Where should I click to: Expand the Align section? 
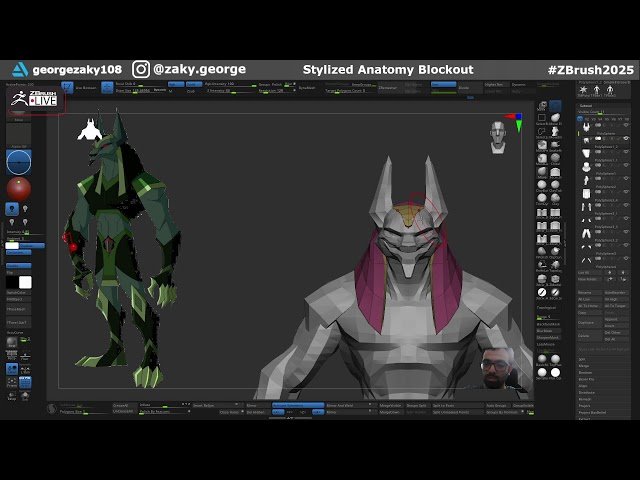(583, 386)
